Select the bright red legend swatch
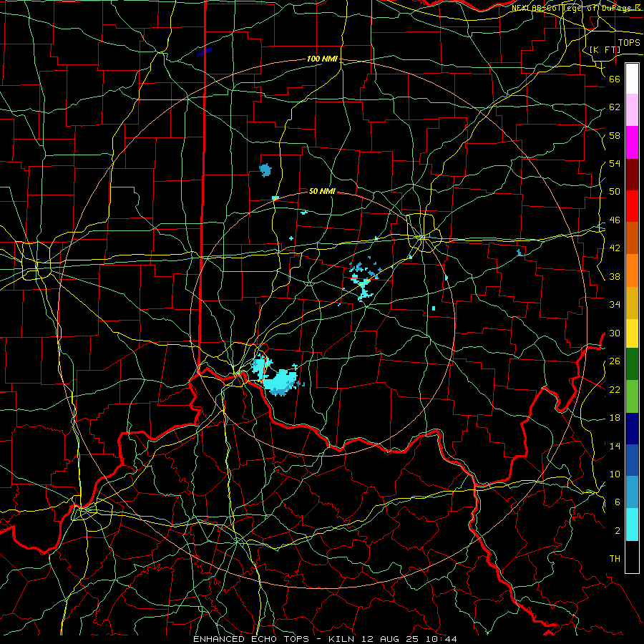 click(x=632, y=206)
